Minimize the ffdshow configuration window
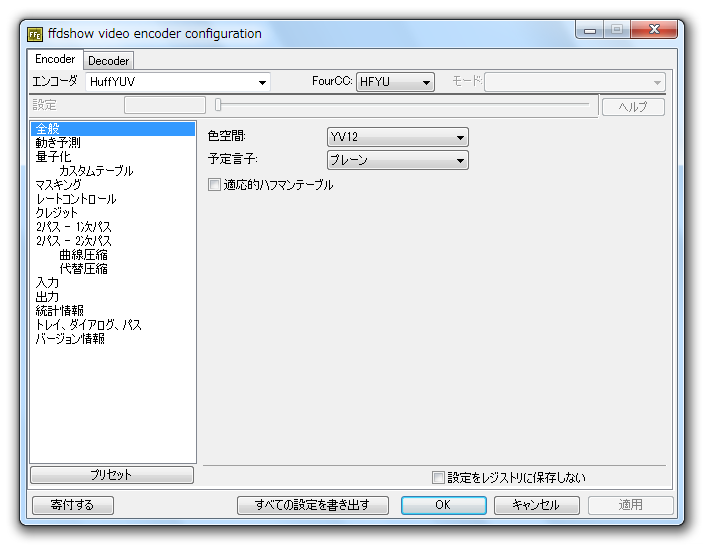The width and height of the screenshot is (708, 548). pos(589,30)
